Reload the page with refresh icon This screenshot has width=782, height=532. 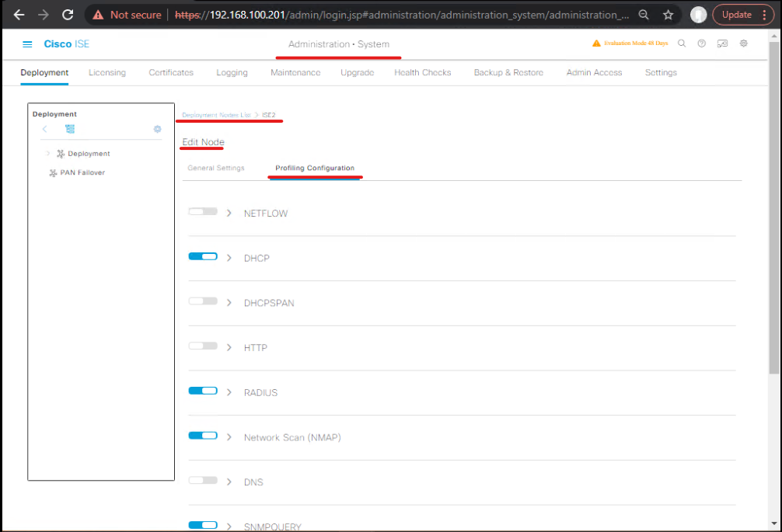(x=68, y=15)
